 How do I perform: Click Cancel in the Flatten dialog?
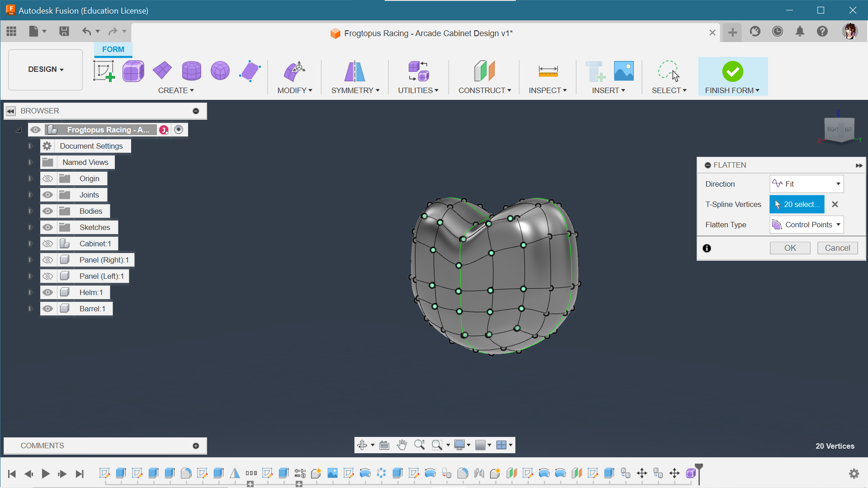point(837,248)
